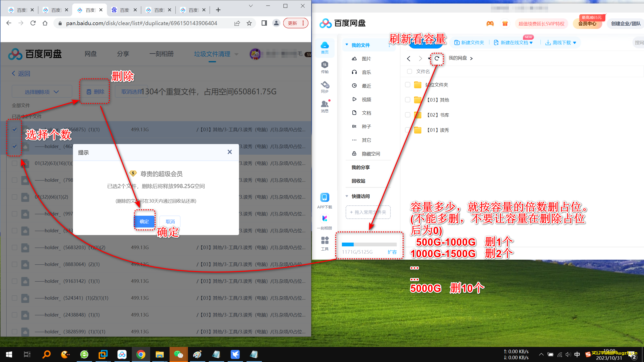Click the taskbar search magnifier icon
Image resolution: width=644 pixels, height=362 pixels.
[x=47, y=354]
